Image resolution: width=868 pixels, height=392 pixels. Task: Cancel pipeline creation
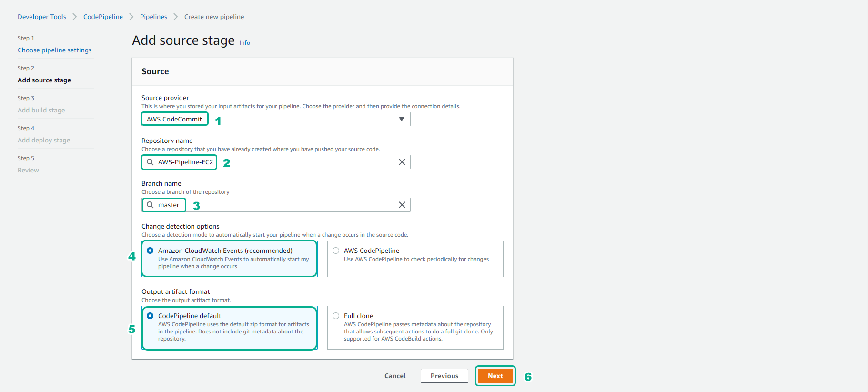tap(395, 376)
